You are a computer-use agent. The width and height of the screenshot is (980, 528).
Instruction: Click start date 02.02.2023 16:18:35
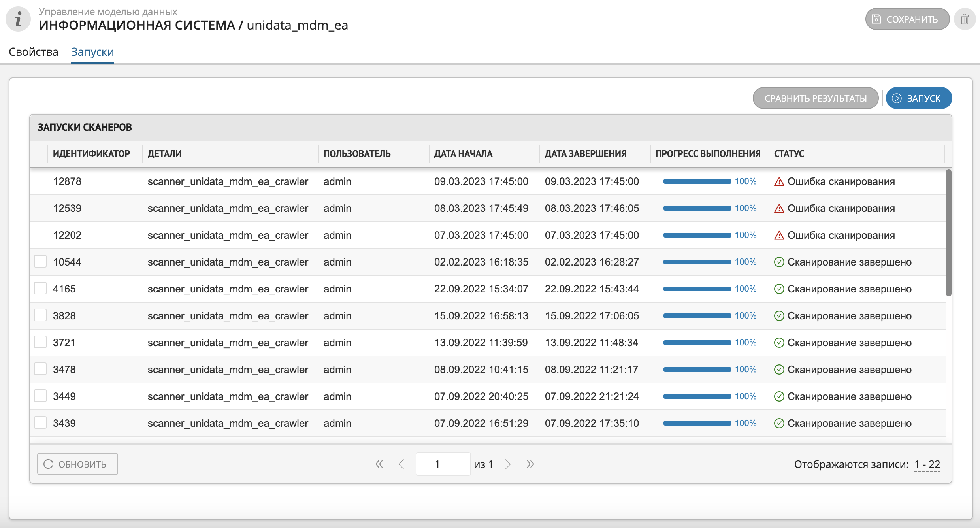point(481,262)
